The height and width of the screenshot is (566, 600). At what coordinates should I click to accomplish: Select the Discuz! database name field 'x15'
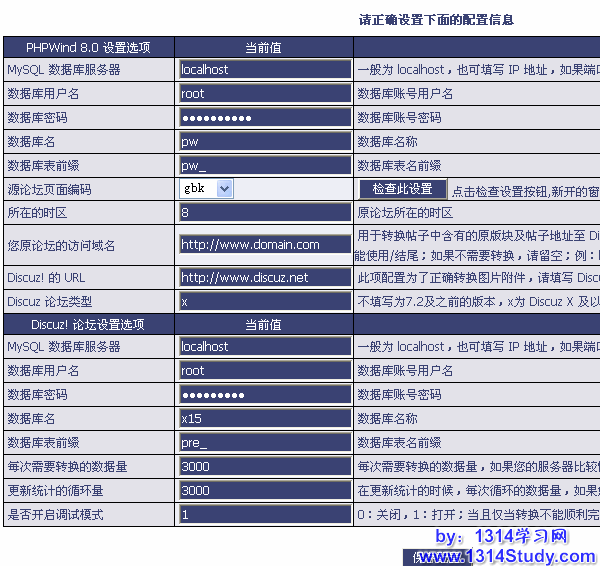point(264,419)
